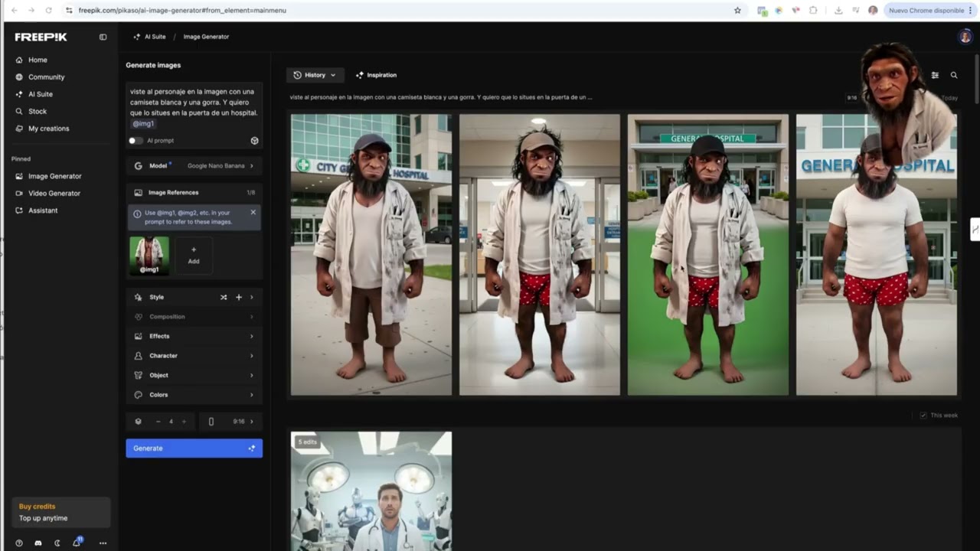Click AI Suite breadcrumb link
Image resolution: width=980 pixels, height=551 pixels.
[x=149, y=37]
